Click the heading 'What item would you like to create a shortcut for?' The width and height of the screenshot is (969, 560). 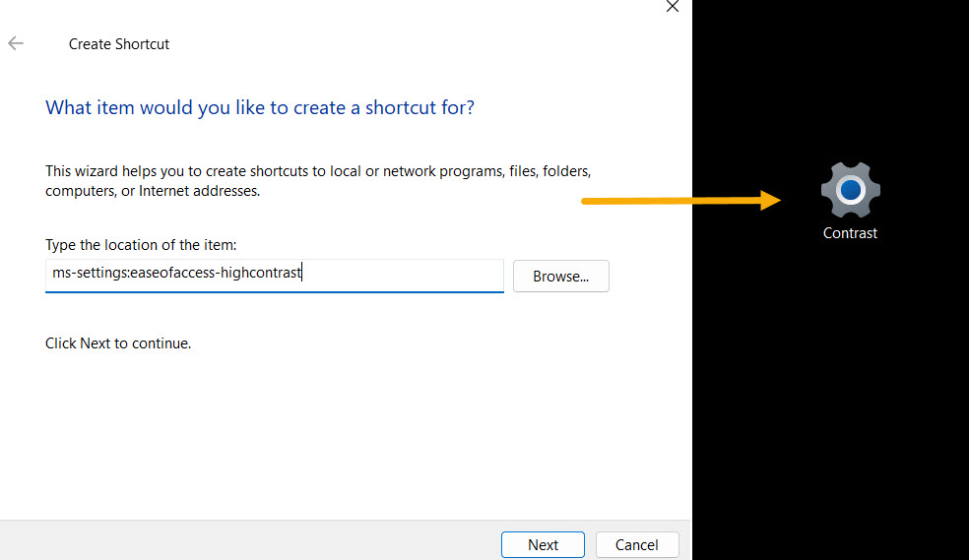(260, 107)
